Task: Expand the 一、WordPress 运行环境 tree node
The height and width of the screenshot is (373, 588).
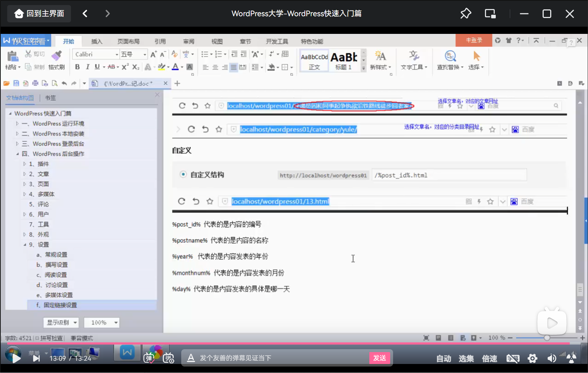Action: tap(17, 124)
